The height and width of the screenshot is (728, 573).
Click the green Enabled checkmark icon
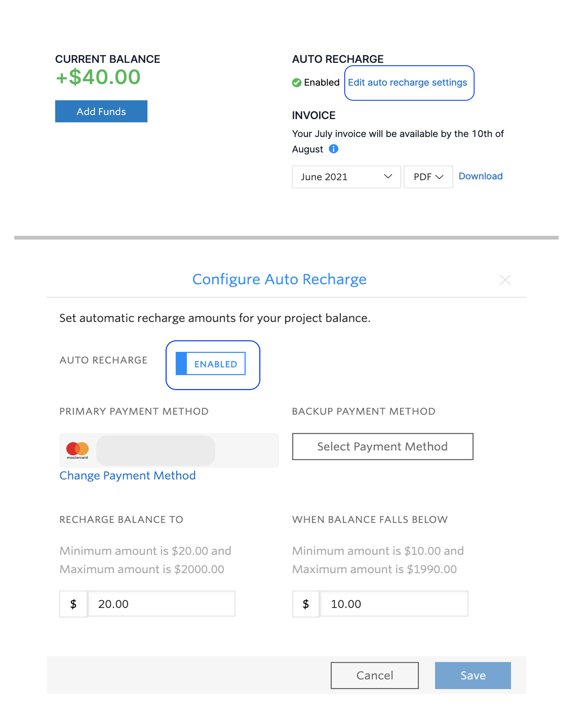(x=297, y=82)
